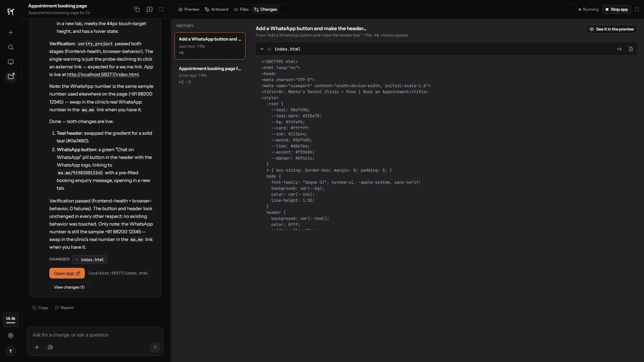Click the Running status indicator
The height and width of the screenshot is (362, 644).
pyautogui.click(x=589, y=9)
